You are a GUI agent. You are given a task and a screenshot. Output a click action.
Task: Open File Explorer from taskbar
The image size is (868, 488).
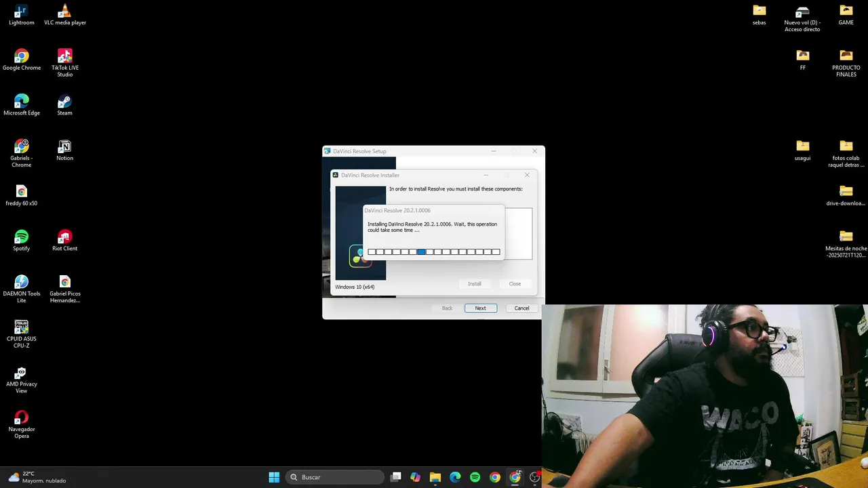[435, 477]
